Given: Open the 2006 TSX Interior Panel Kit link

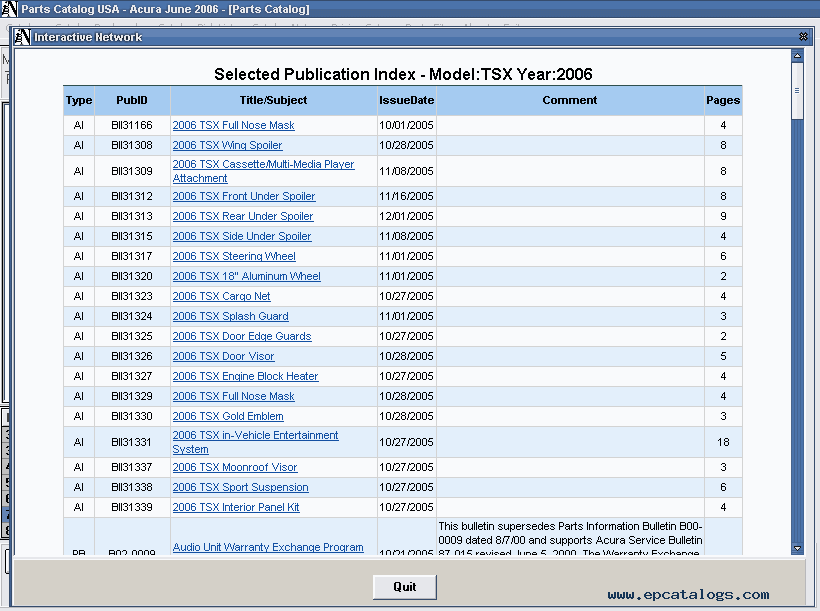Looking at the screenshot, I should click(x=236, y=507).
